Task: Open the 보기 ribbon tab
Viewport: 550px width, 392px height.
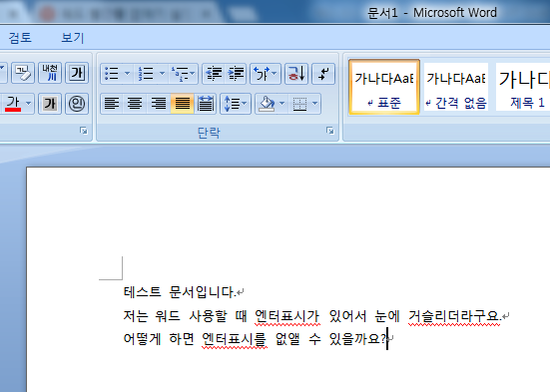Action: (x=73, y=38)
